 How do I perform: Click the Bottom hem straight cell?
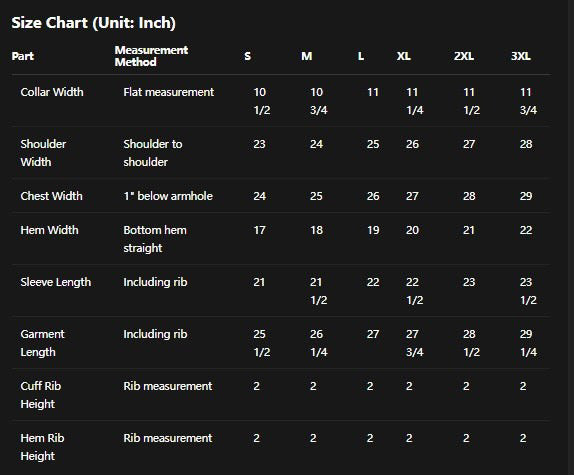pos(155,239)
